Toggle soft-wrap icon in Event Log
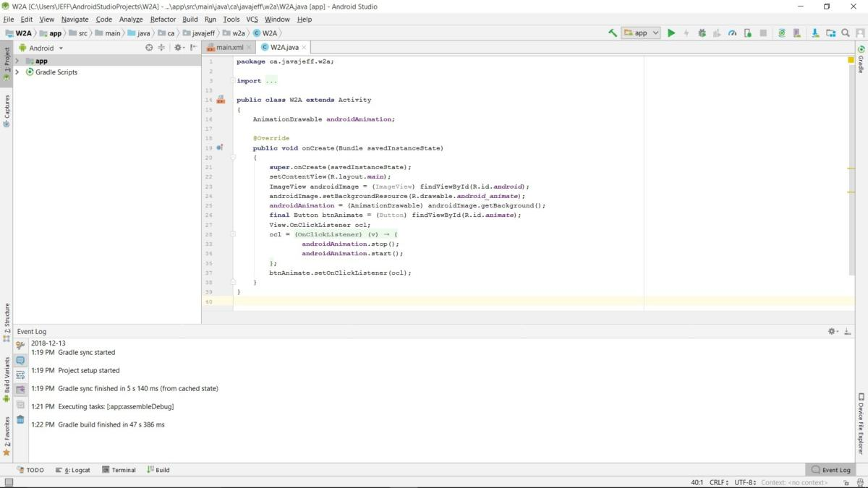The width and height of the screenshot is (868, 488). click(x=20, y=374)
